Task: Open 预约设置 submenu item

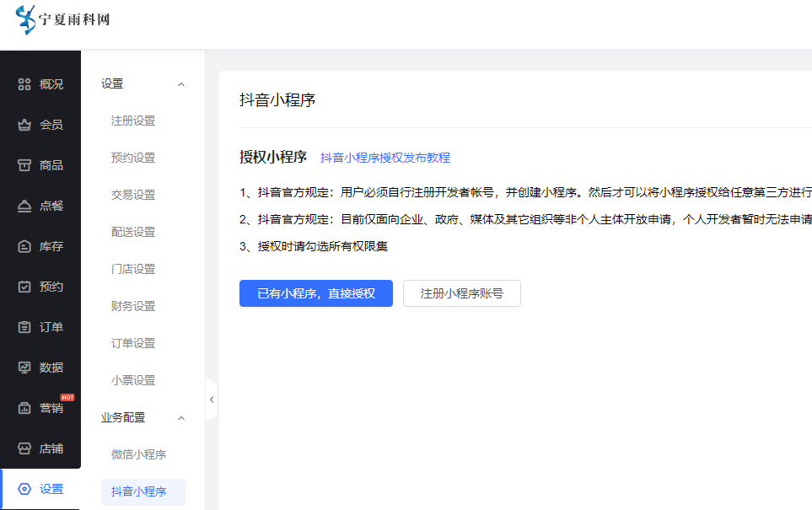Action: (x=133, y=158)
